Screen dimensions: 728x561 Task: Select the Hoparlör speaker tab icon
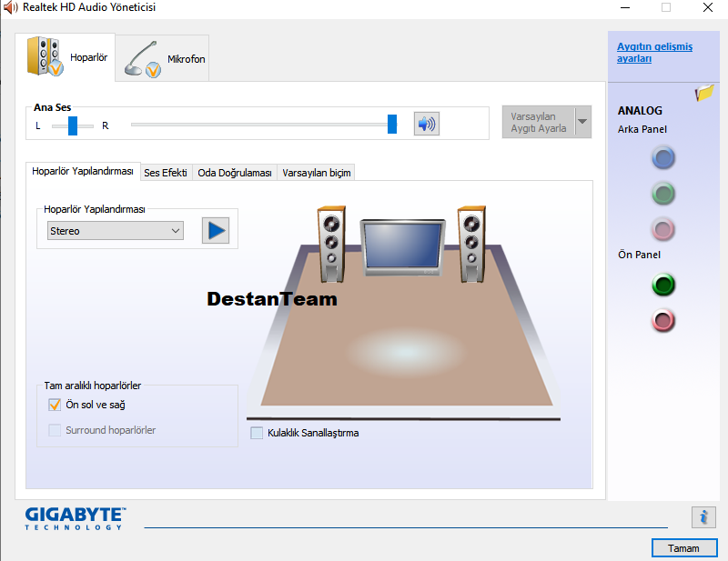44,56
